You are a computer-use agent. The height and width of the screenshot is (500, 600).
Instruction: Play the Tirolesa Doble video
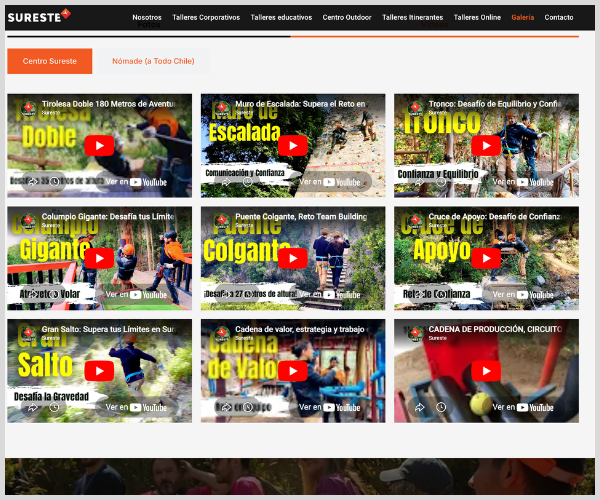(x=99, y=146)
